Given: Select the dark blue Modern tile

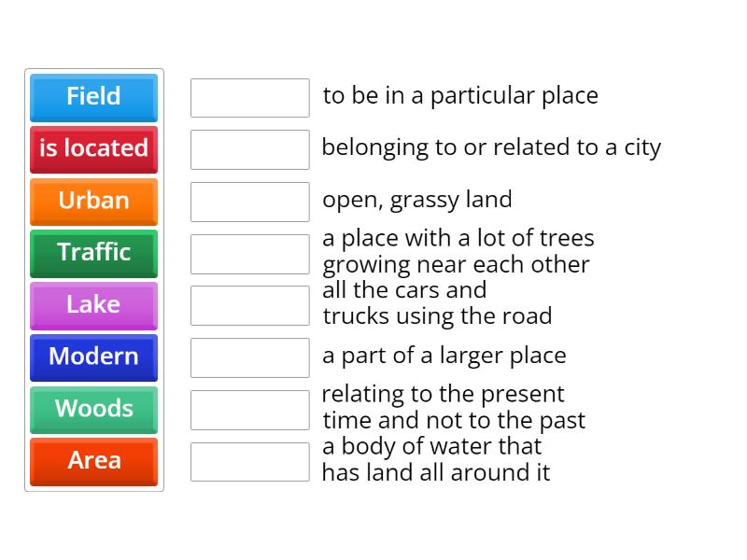Looking at the screenshot, I should (x=94, y=357).
